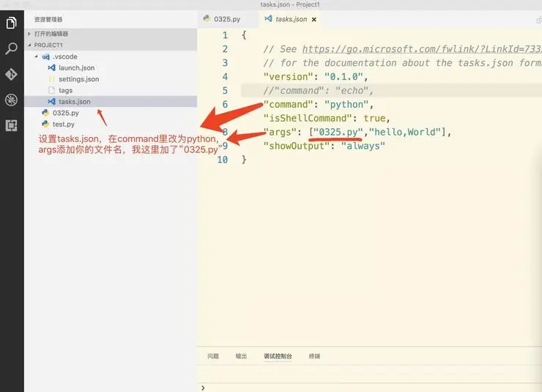Click the closing brace on line 10

(244, 159)
